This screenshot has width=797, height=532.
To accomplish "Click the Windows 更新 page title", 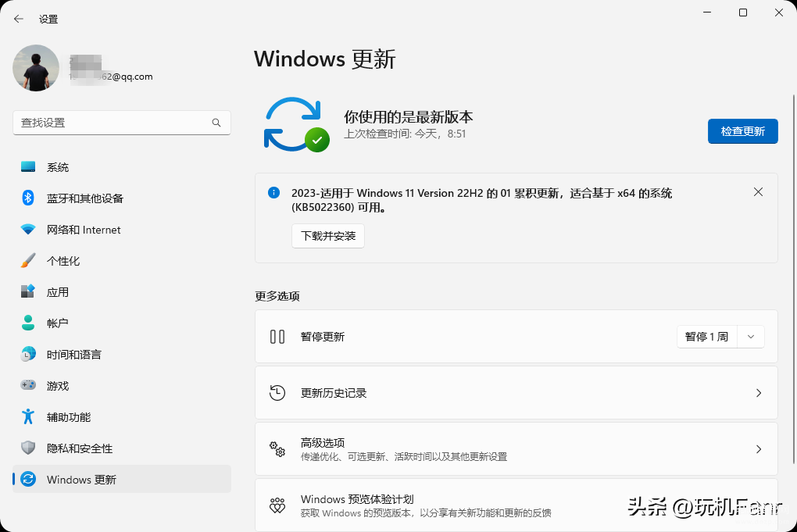I will click(x=325, y=59).
